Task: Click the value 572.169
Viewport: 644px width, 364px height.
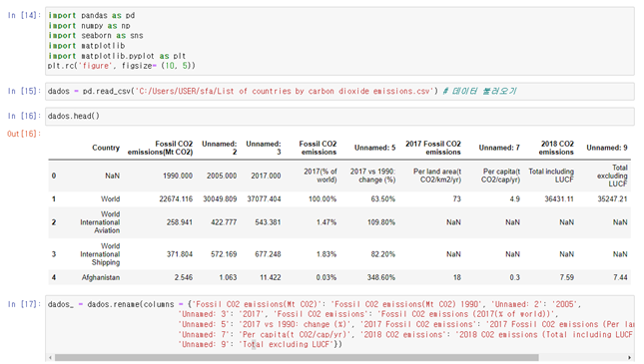Action: coord(224,254)
